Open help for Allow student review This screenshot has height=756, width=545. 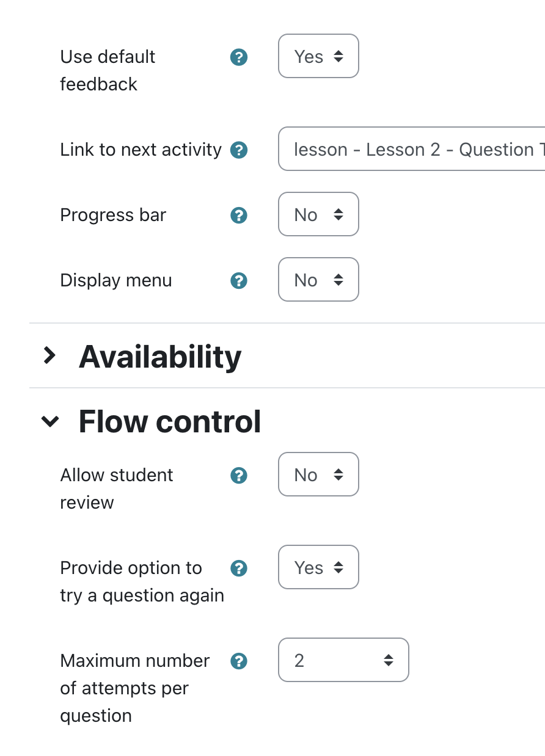(x=239, y=475)
